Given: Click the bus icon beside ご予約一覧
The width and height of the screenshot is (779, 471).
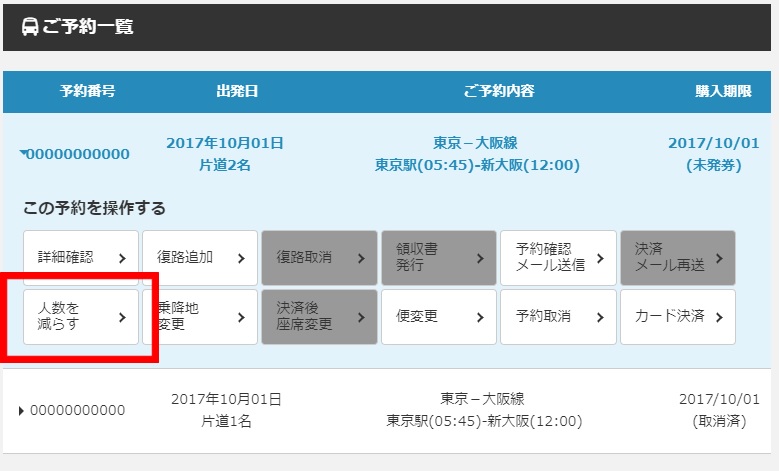Looking at the screenshot, I should pyautogui.click(x=30, y=27).
